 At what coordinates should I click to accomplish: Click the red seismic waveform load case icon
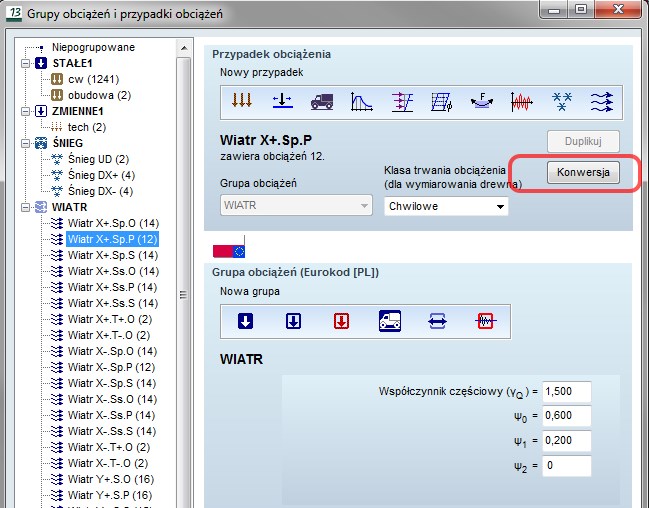[x=522, y=100]
